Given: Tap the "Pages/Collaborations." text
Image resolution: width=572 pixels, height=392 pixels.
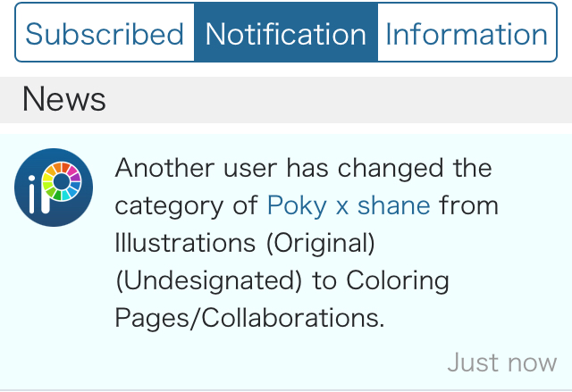Looking at the screenshot, I should pyautogui.click(x=249, y=318).
